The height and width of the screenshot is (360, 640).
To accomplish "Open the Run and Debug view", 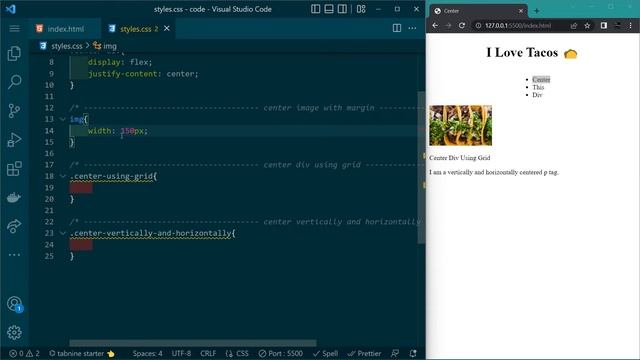I will (14, 140).
